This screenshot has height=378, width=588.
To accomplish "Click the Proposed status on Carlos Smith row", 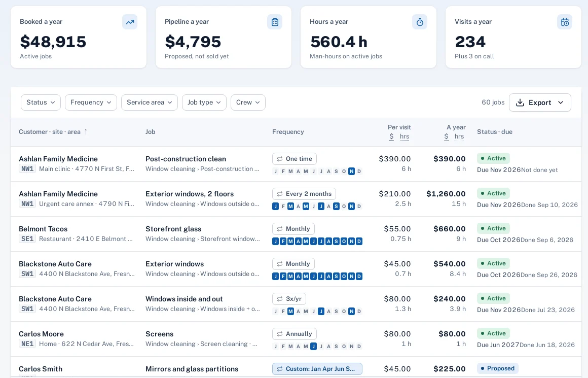I will tap(498, 368).
